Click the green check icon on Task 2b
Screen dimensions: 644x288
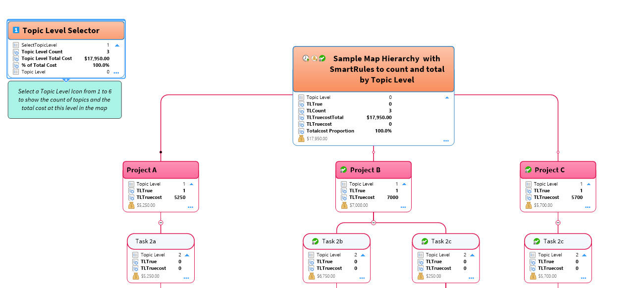315,241
